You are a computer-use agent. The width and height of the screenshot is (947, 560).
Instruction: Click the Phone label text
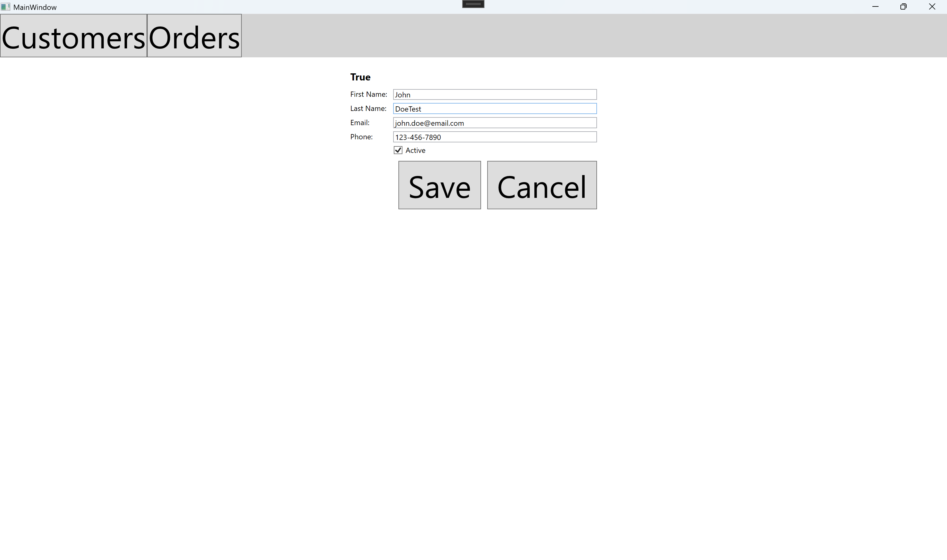(x=361, y=137)
